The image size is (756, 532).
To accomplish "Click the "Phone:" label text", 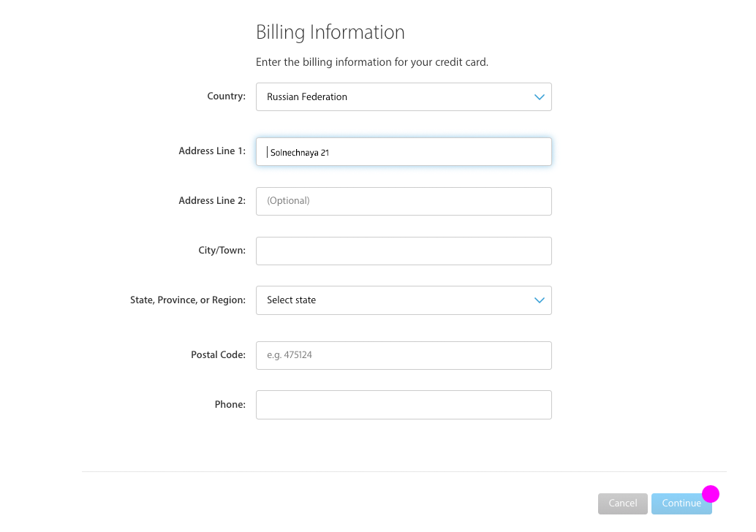I will 230,404.
